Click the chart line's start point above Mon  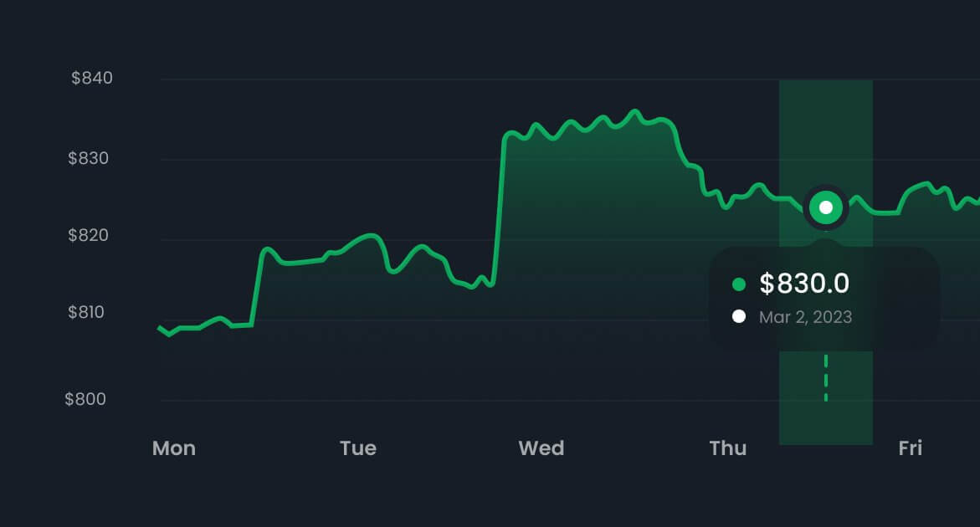pyautogui.click(x=160, y=327)
